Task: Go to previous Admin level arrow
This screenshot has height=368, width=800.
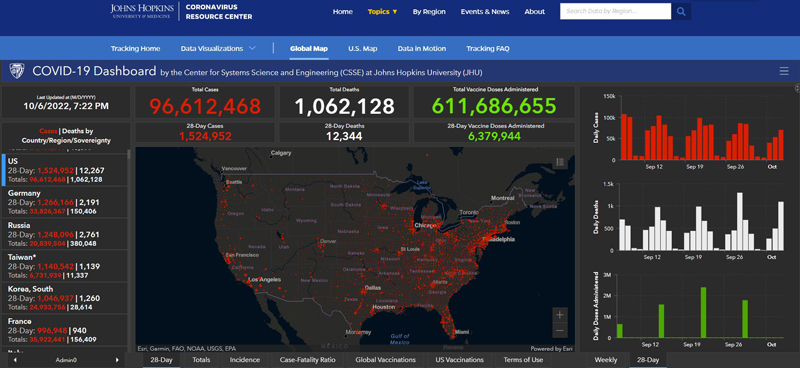Action: coord(15,360)
